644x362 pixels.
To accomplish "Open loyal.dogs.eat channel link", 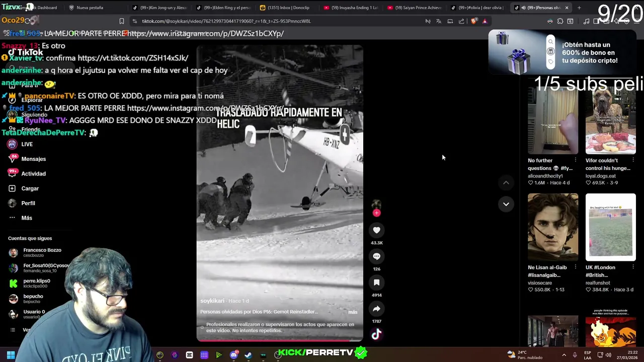I will [601, 176].
